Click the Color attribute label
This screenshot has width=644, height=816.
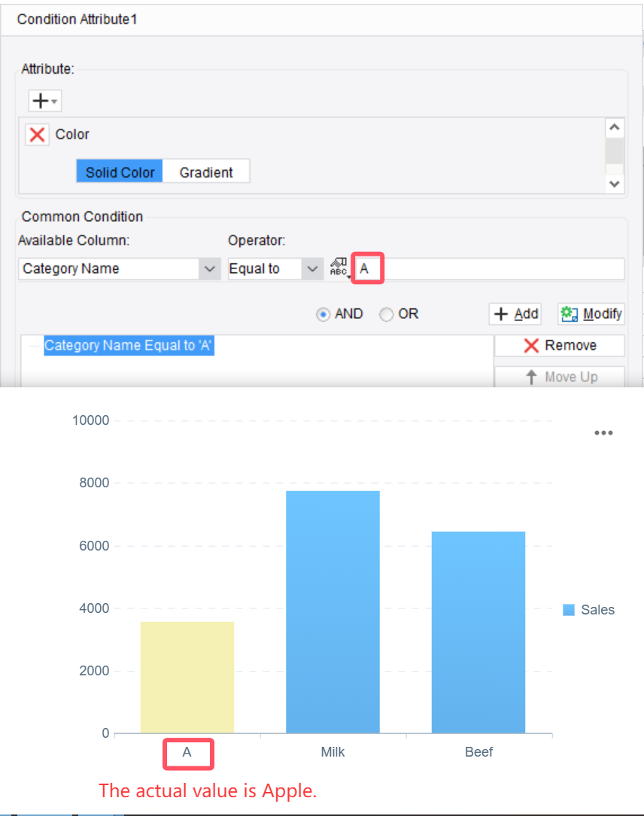72,135
